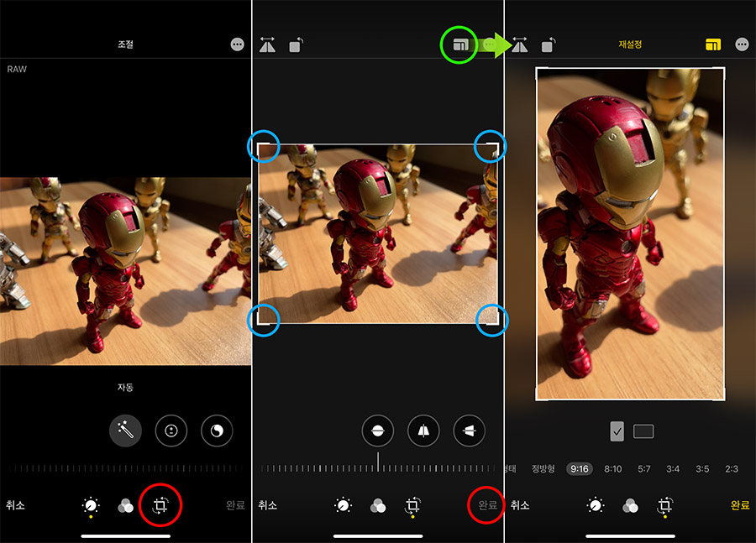Open the aspect ratio icon on the middle screen
Image resolution: width=756 pixels, height=543 pixels.
click(460, 44)
